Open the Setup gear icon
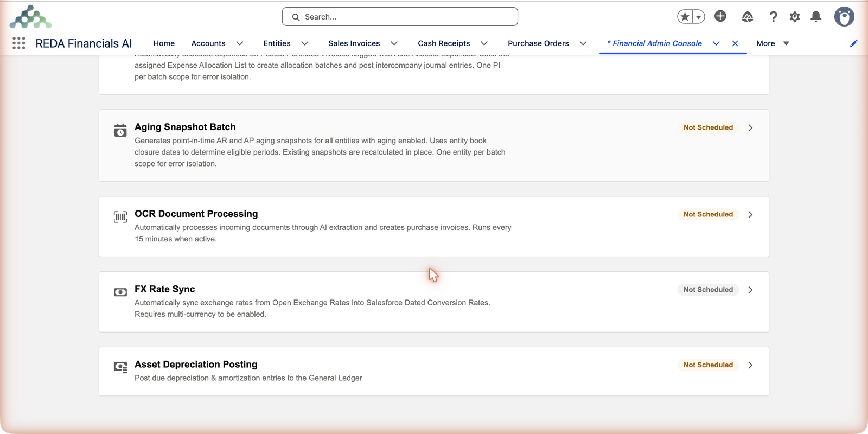 [795, 17]
